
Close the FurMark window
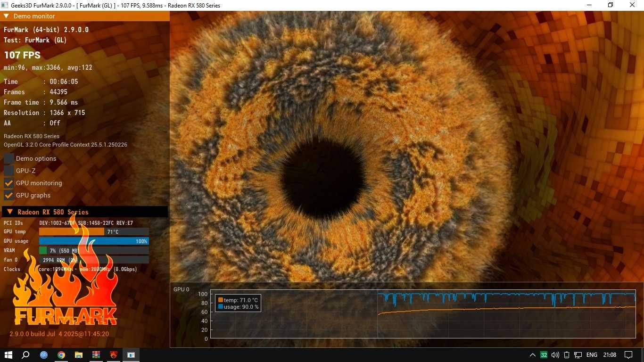tap(633, 5)
